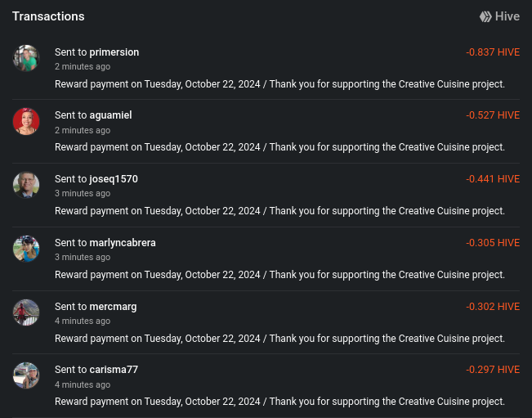Open the aguamiel username link
Image resolution: width=532 pixels, height=418 pixels.
110,115
